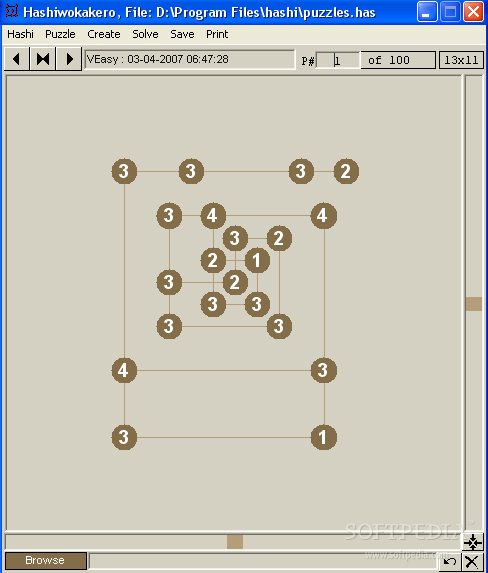Image resolution: width=488 pixels, height=573 pixels.
Task: Open the Solve menu
Action: [145, 34]
